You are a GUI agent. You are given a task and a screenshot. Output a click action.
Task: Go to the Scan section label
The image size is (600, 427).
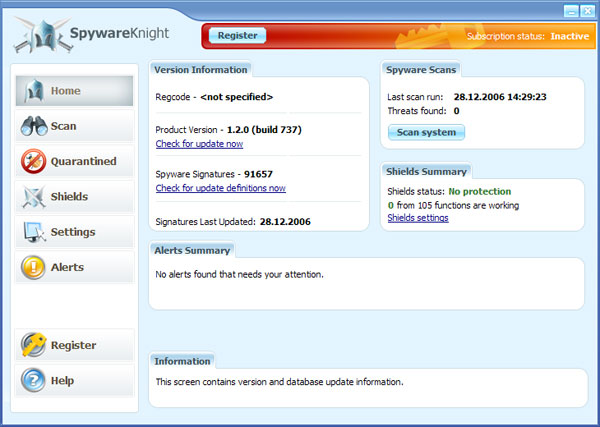(x=64, y=126)
